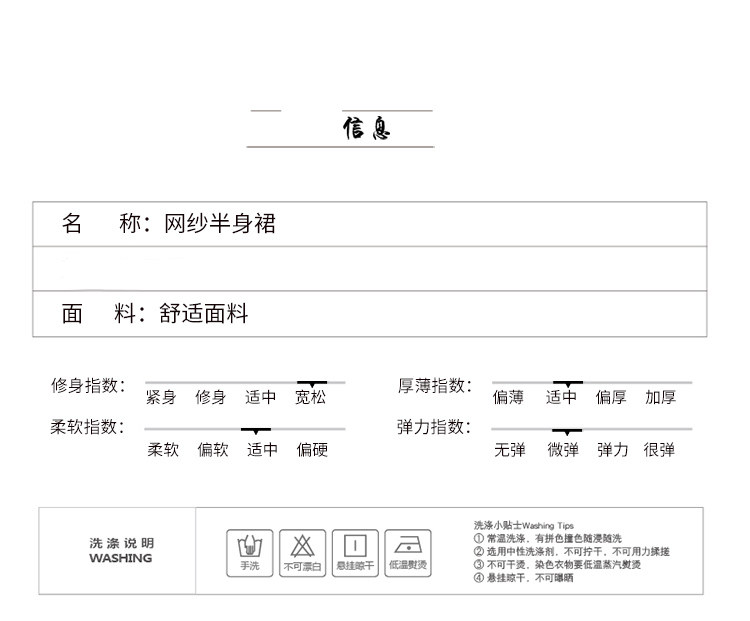
Task: Select 偏硬 on the softness scale
Action: click(312, 450)
